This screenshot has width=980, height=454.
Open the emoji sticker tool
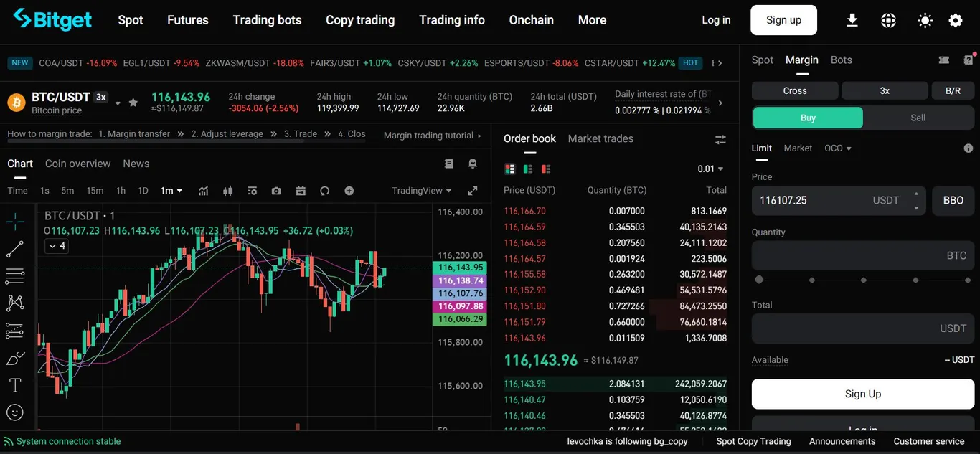pyautogui.click(x=14, y=412)
